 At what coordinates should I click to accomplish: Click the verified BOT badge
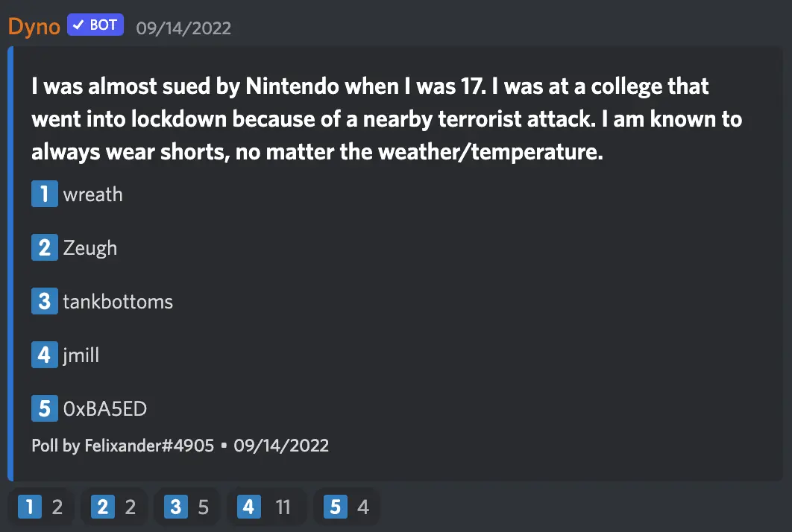(x=95, y=25)
